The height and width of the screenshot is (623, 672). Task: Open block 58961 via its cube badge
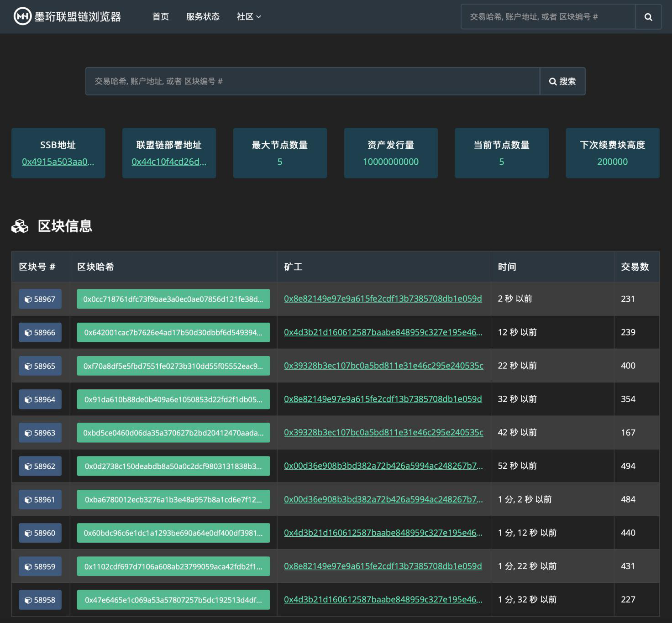(x=40, y=500)
